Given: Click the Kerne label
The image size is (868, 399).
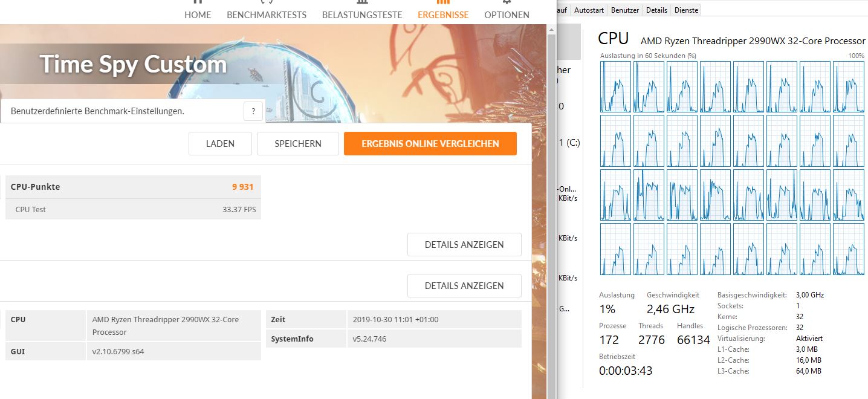Looking at the screenshot, I should (x=728, y=317).
